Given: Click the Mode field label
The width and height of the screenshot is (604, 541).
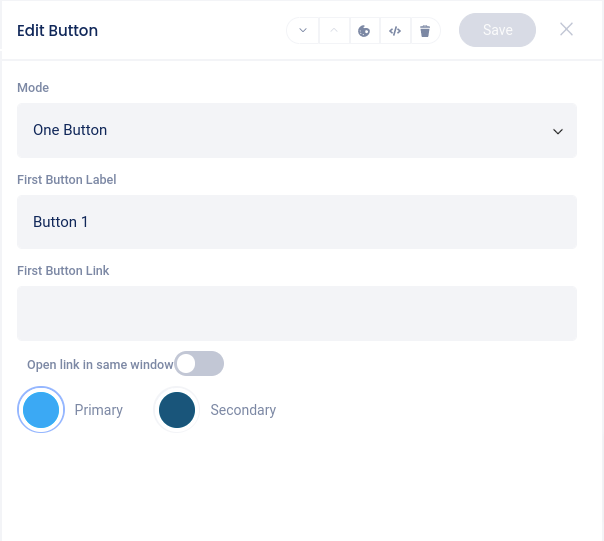Looking at the screenshot, I should point(33,88).
